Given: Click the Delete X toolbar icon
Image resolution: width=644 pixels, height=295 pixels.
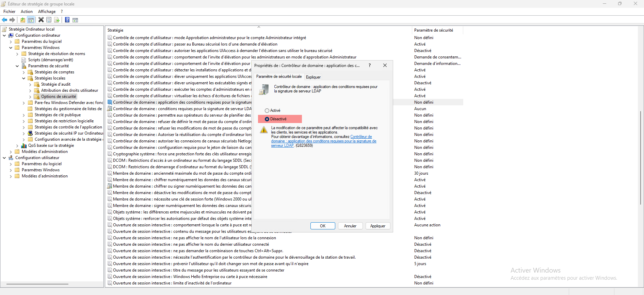Looking at the screenshot, I should pos(41,20).
